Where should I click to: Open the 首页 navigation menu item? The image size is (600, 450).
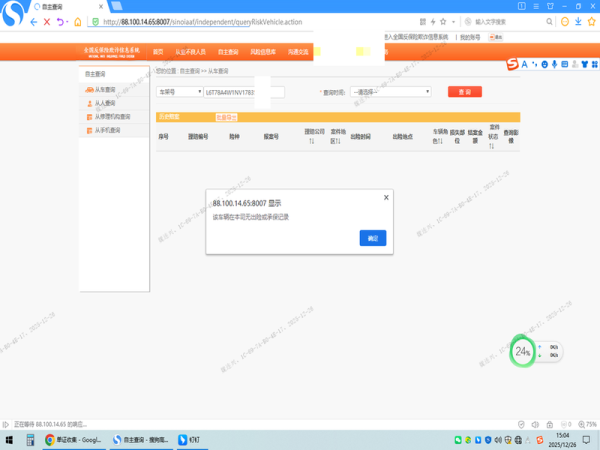158,51
